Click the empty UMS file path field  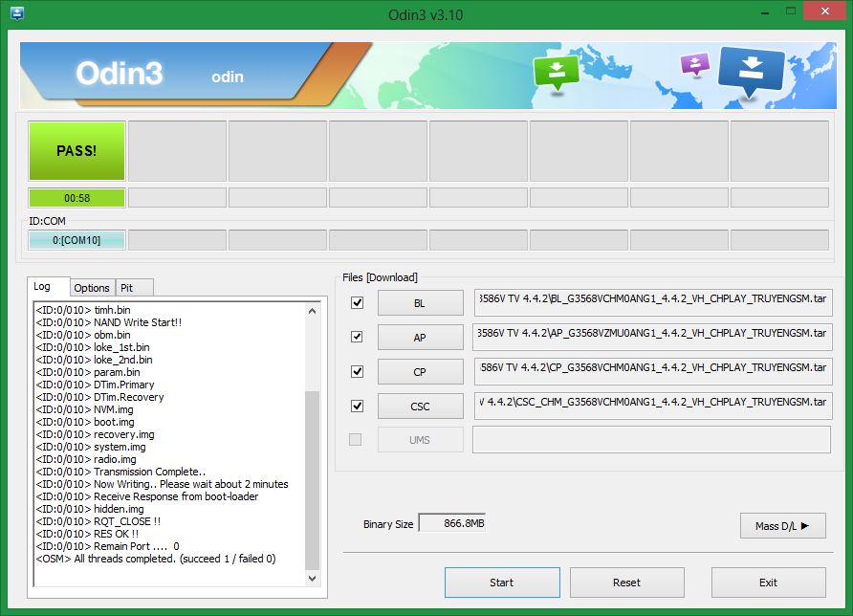652,439
